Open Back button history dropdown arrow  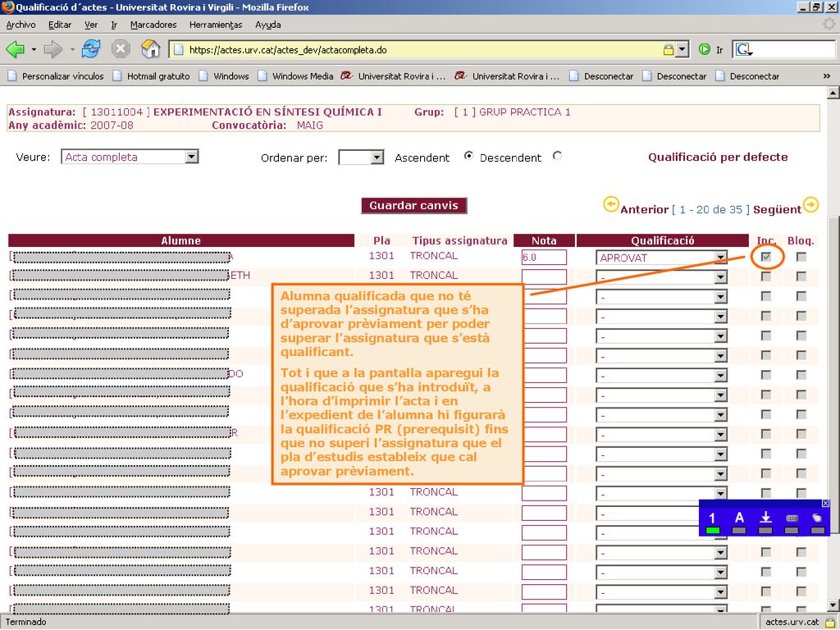[x=34, y=50]
